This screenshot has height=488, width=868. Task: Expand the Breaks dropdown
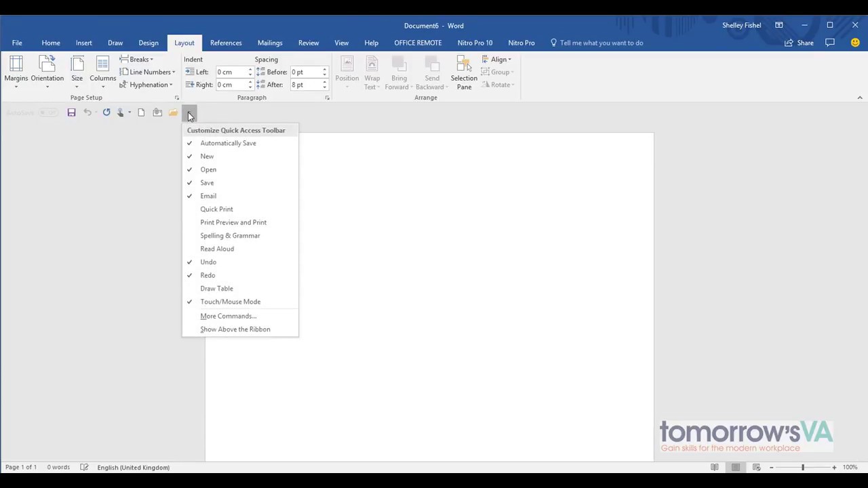[136, 60]
